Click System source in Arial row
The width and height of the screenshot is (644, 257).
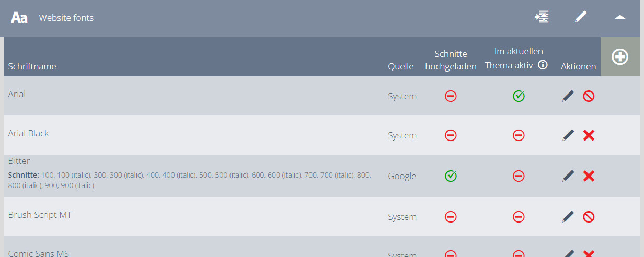click(402, 96)
